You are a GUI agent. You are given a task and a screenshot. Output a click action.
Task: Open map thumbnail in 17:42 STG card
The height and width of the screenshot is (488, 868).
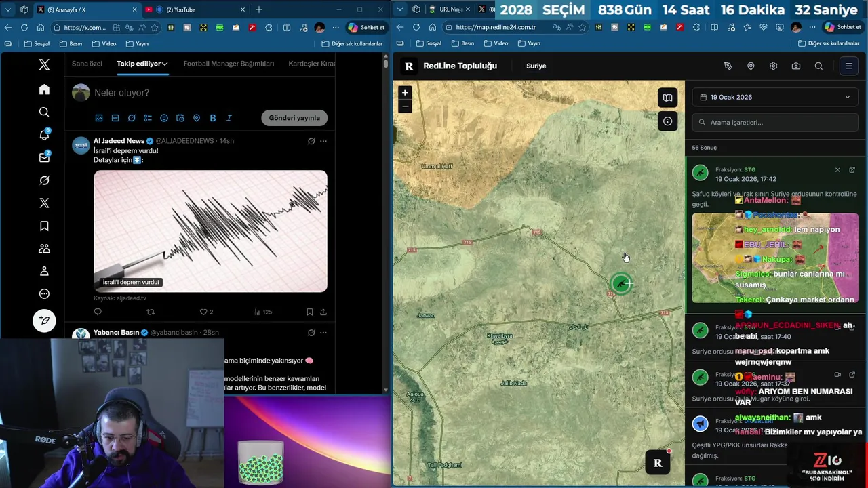(x=775, y=258)
